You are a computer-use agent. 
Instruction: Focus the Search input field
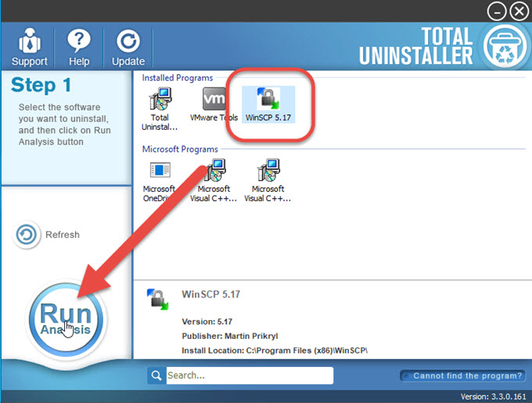pyautogui.click(x=250, y=376)
